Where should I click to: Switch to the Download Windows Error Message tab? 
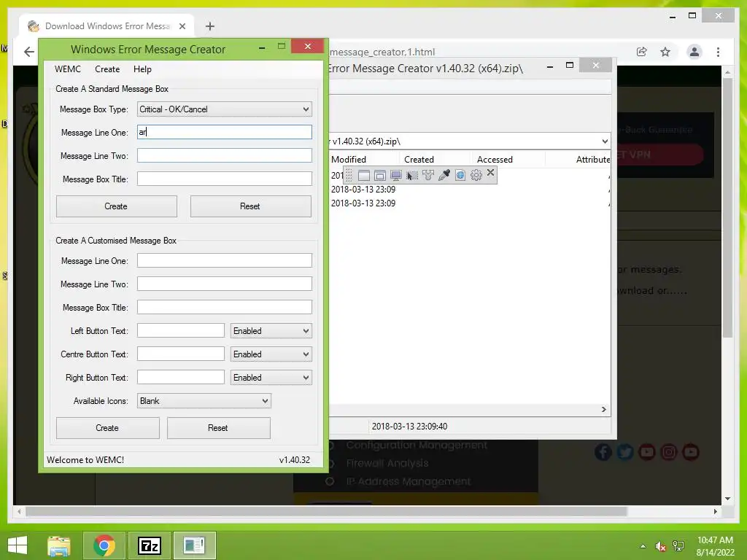107,26
